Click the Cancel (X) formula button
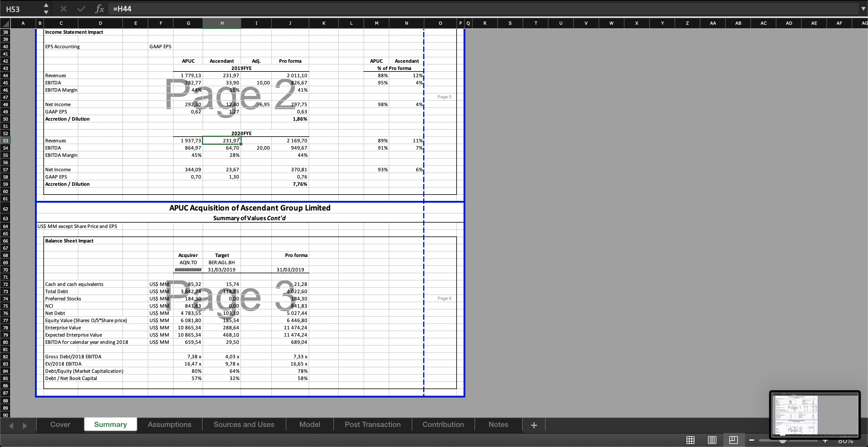868x447 pixels. pyautogui.click(x=63, y=9)
